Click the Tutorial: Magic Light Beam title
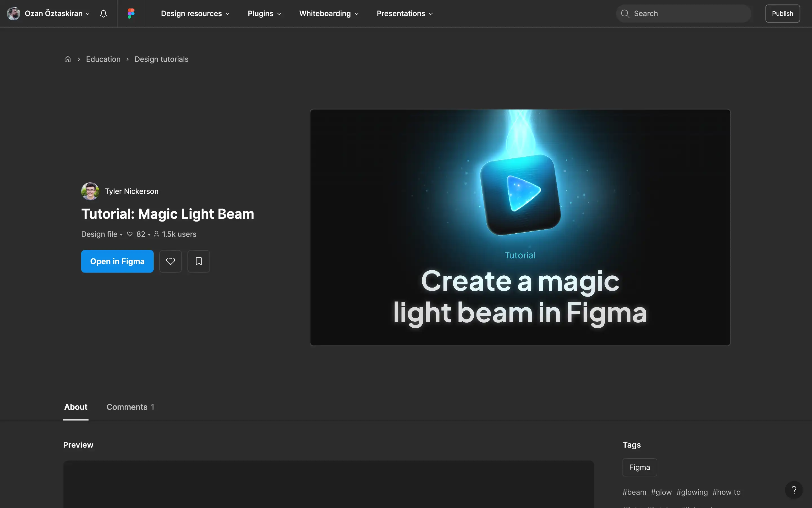812x508 pixels. [167, 214]
